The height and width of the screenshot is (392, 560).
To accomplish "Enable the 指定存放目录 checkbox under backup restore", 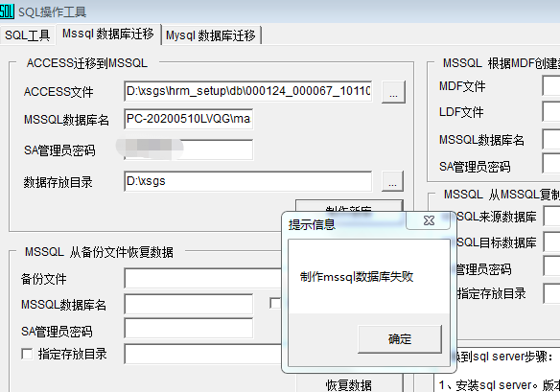I will [27, 355].
